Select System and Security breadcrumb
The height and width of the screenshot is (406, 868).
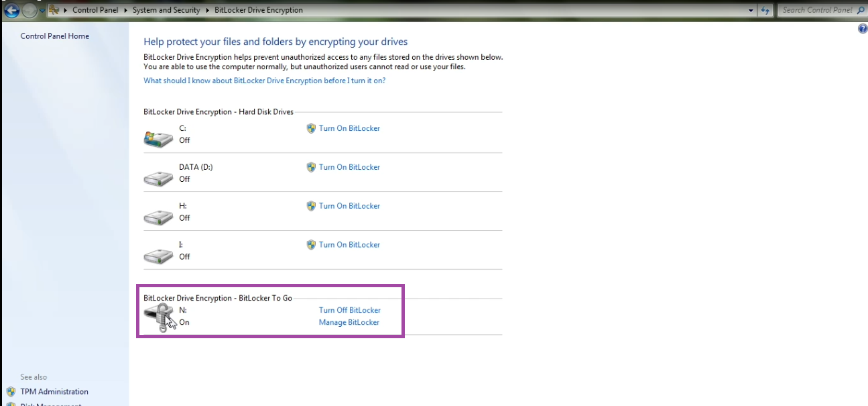[x=166, y=10]
